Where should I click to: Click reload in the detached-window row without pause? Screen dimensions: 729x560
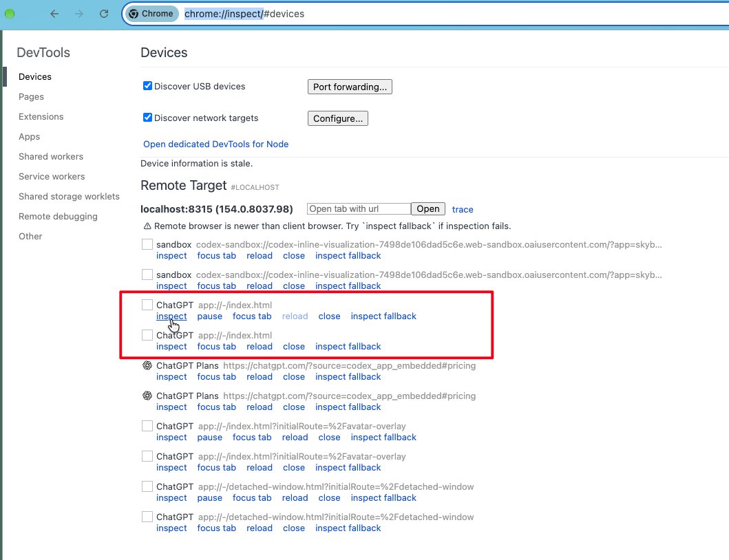click(260, 528)
